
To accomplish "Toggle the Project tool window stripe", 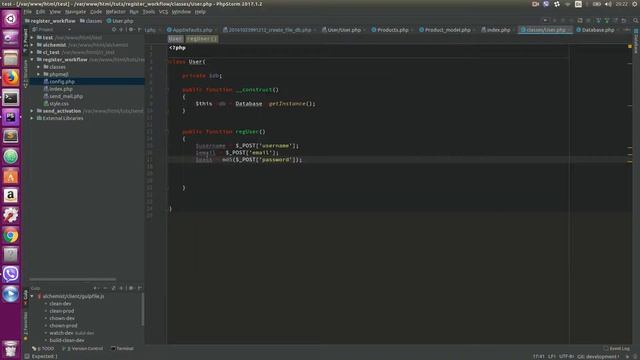I will coord(26,40).
